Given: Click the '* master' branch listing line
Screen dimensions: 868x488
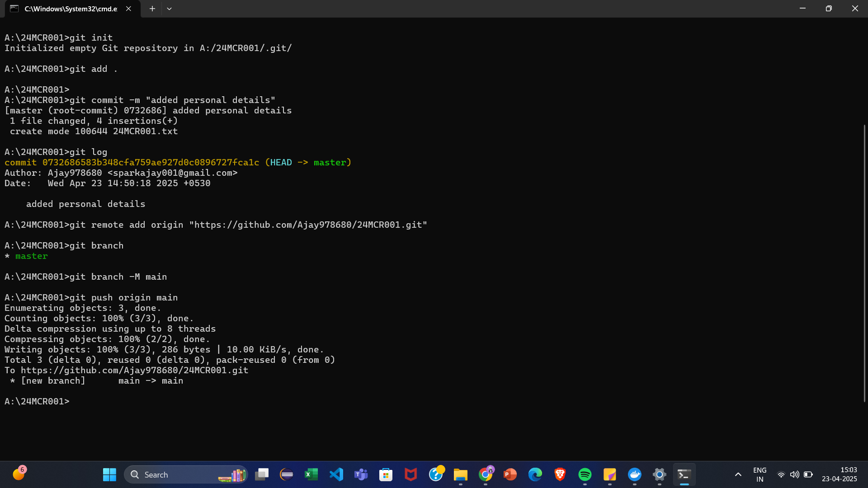Looking at the screenshot, I should click(26, 256).
